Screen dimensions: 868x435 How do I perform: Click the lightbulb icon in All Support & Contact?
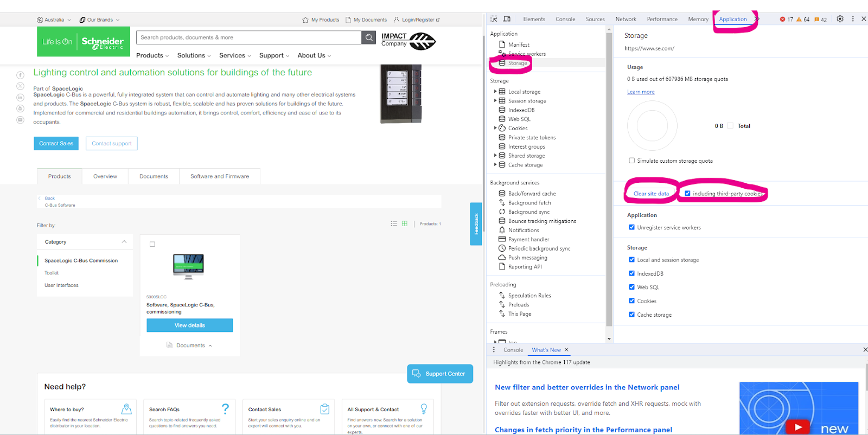[x=424, y=409]
